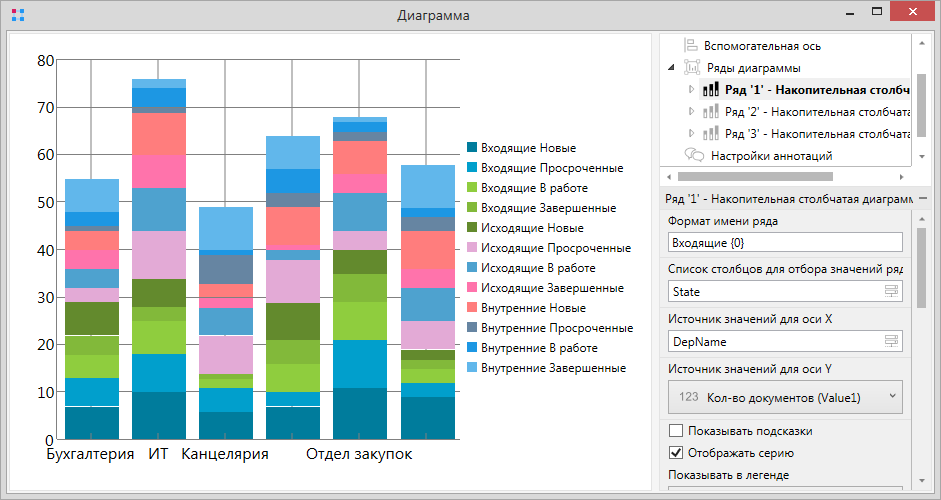Screen dimensions: 941x500
Task: Expand the Ряд '3' tree node
Action: click(x=691, y=134)
